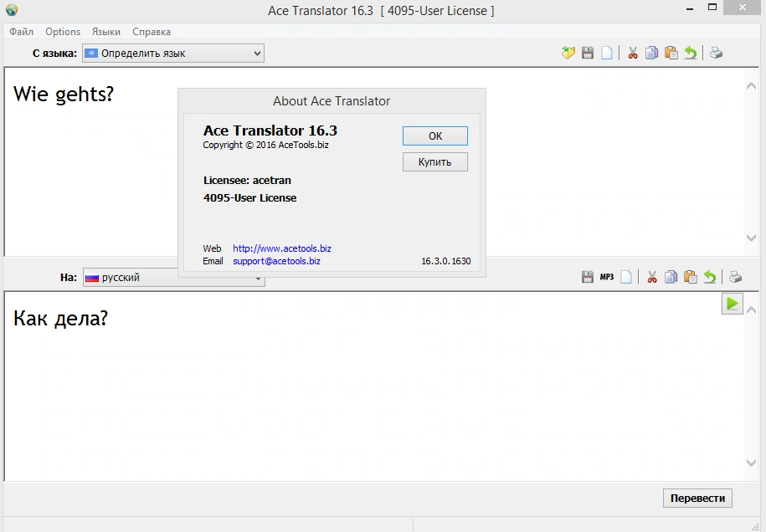The height and width of the screenshot is (532, 766).
Task: Open http://www.acetools.biz link
Action: pyautogui.click(x=282, y=248)
